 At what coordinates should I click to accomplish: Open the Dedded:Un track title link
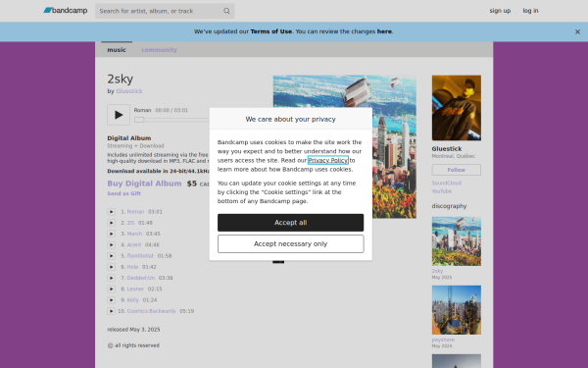point(140,278)
